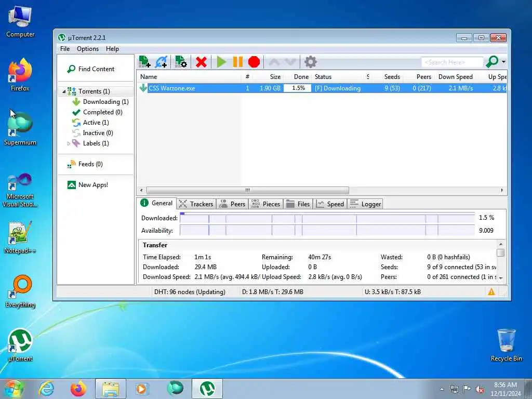The height and width of the screenshot is (399, 532).
Task: Click the torrent list horizontal scrollbar thumb
Action: point(248,190)
